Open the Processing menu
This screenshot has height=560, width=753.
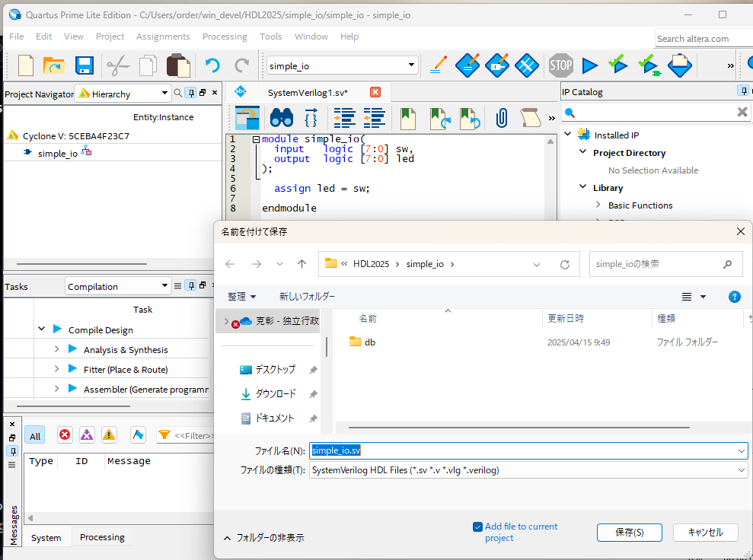click(225, 37)
